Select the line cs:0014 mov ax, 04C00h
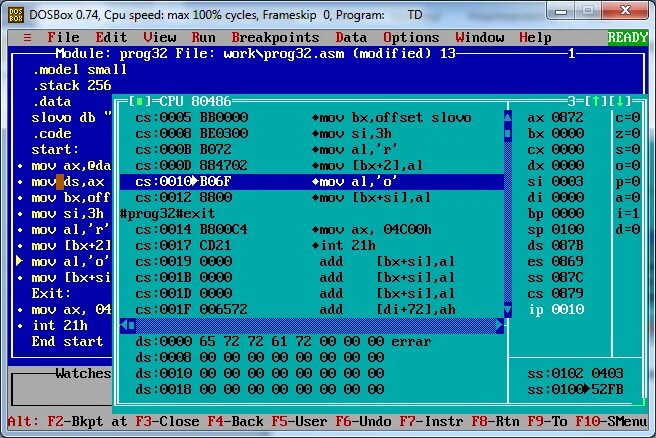 click(x=312, y=229)
